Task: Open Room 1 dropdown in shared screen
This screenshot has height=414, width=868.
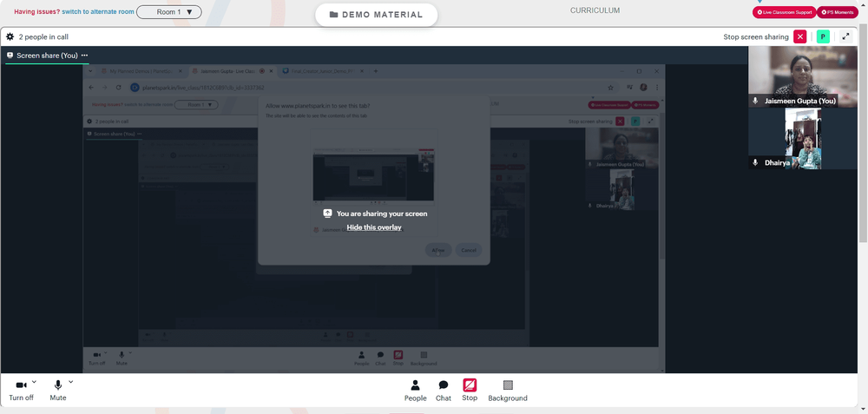Action: point(196,105)
